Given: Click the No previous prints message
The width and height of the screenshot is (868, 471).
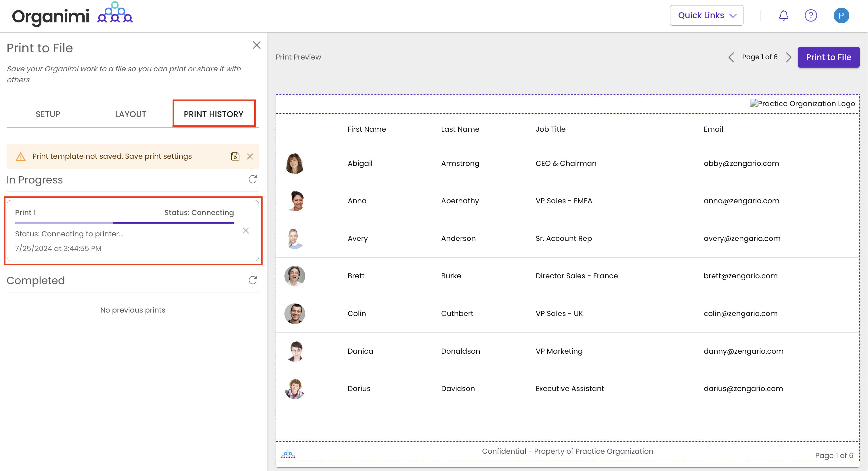Looking at the screenshot, I should pos(133,310).
